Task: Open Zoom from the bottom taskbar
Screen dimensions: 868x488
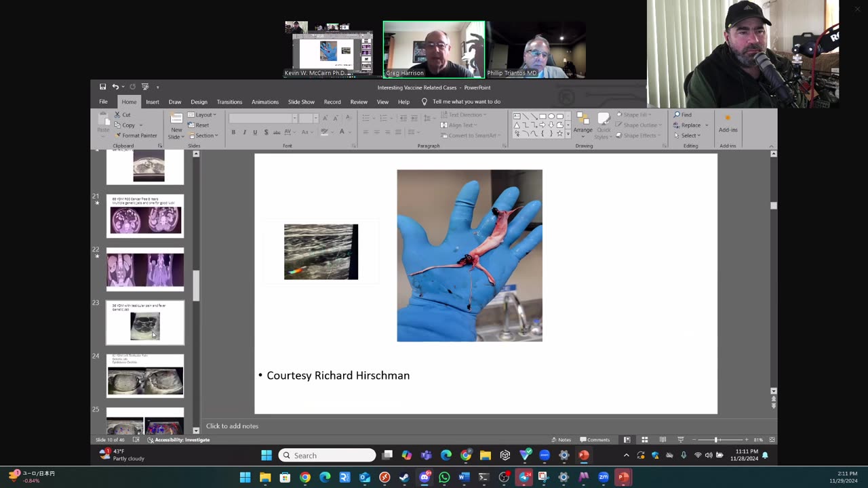Action: click(x=604, y=478)
